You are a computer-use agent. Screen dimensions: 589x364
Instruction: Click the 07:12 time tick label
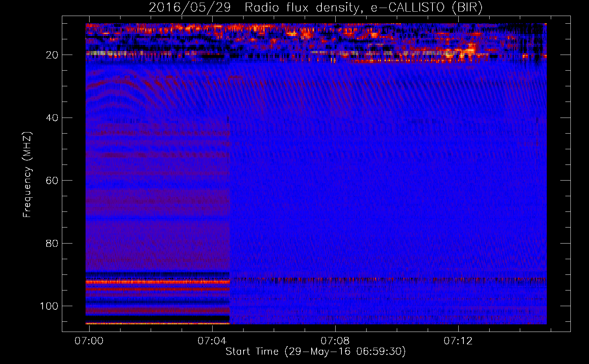coord(458,341)
